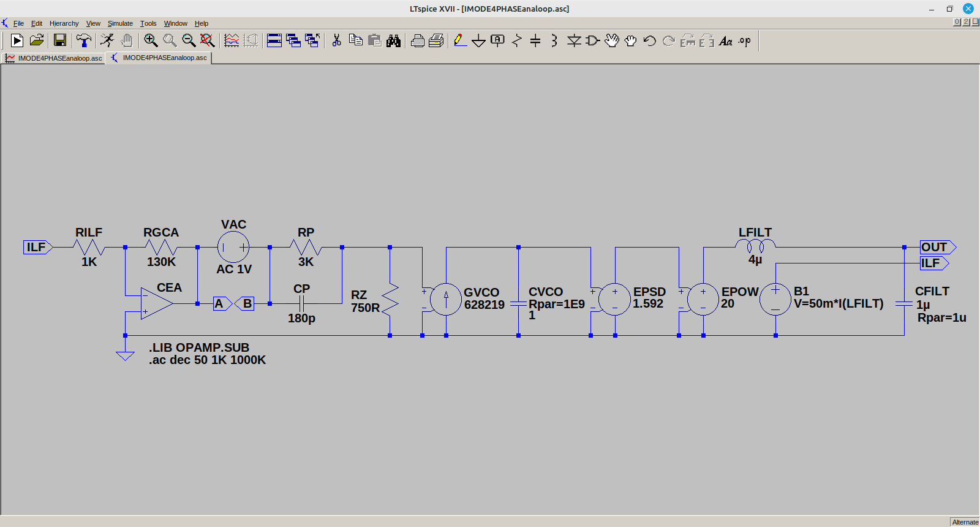This screenshot has width=980, height=527.
Task: Zoom to fit with crossed magnifier icon
Action: click(x=208, y=40)
